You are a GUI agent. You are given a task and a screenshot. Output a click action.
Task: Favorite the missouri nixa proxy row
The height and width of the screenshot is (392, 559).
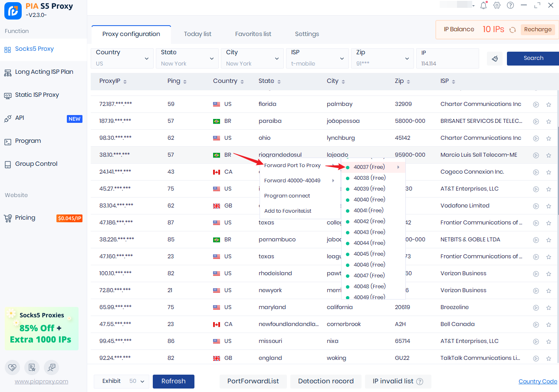(549, 341)
